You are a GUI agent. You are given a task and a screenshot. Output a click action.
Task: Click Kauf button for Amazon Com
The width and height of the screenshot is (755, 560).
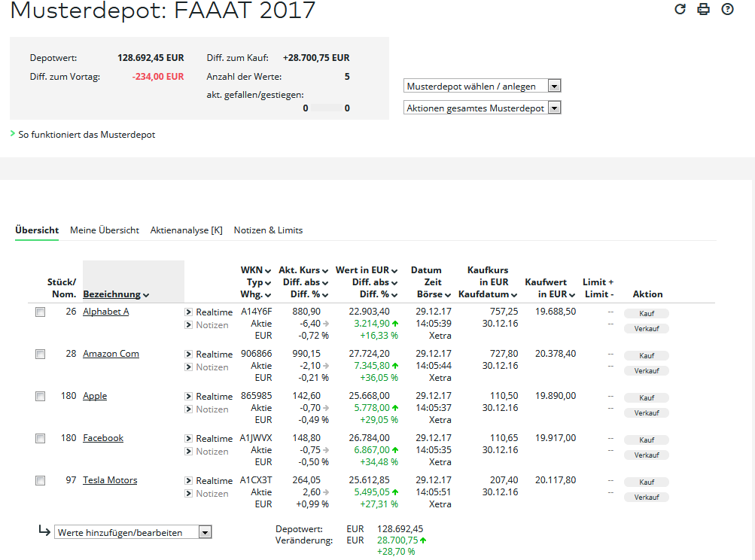point(646,356)
